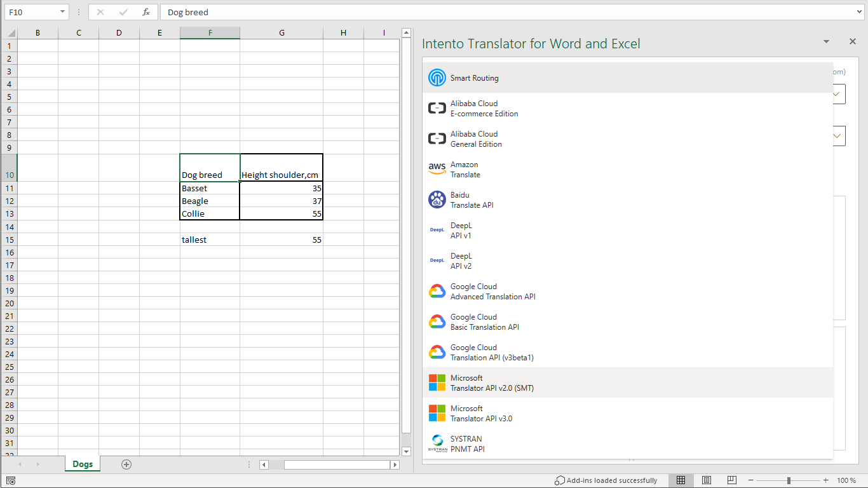Select row 10 header
This screenshot has height=488, width=868.
pyautogui.click(x=9, y=168)
